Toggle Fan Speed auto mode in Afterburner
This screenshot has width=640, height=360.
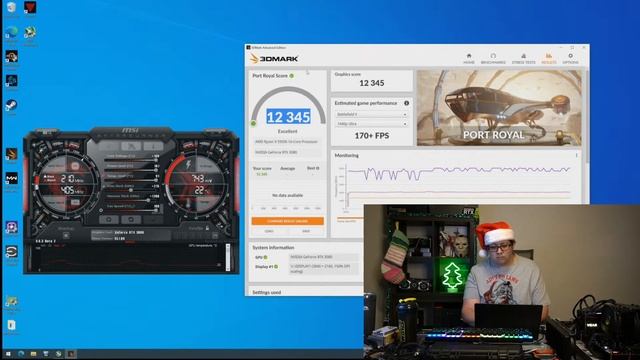[x=101, y=210]
